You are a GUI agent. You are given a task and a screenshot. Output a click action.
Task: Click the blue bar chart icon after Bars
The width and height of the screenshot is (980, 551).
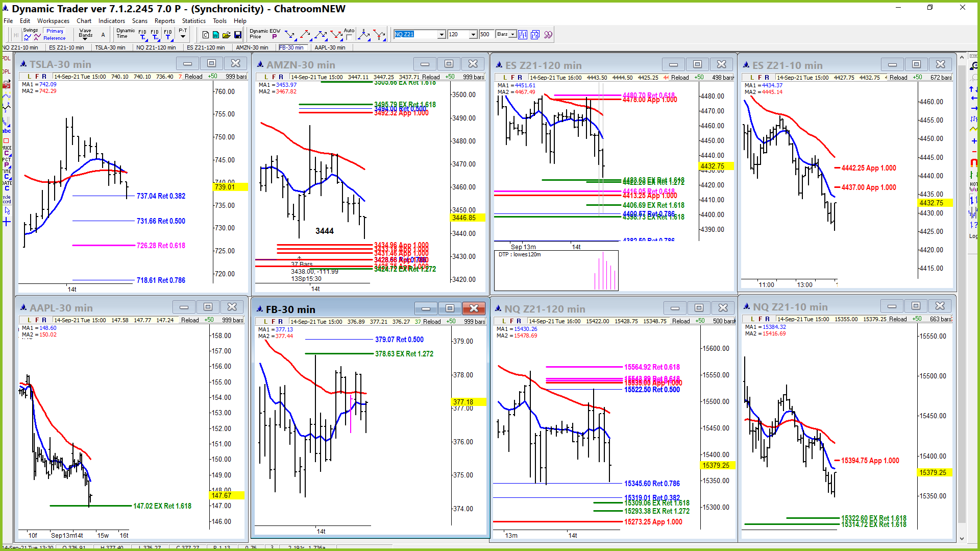click(x=523, y=35)
